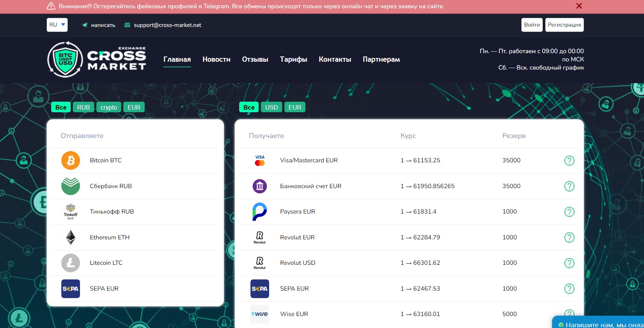Click the Paysera EUR logo icon
644x328 pixels.
pyautogui.click(x=259, y=212)
